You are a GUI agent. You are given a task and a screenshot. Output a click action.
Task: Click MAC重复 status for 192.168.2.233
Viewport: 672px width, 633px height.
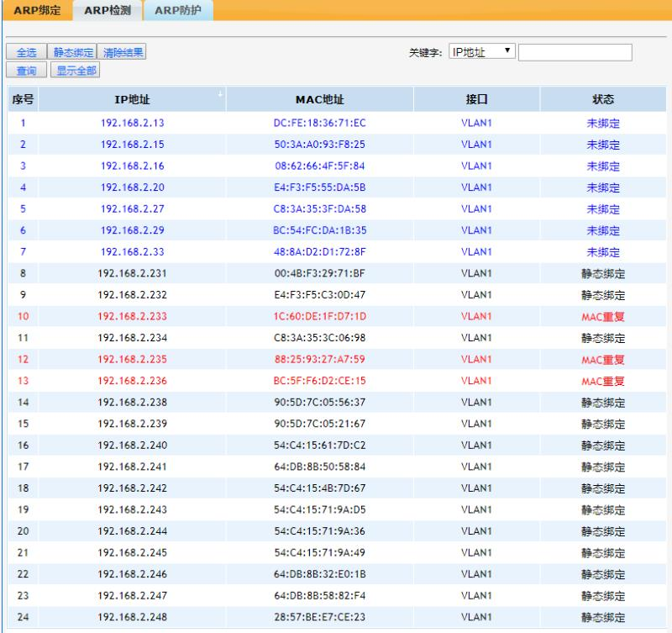[602, 317]
